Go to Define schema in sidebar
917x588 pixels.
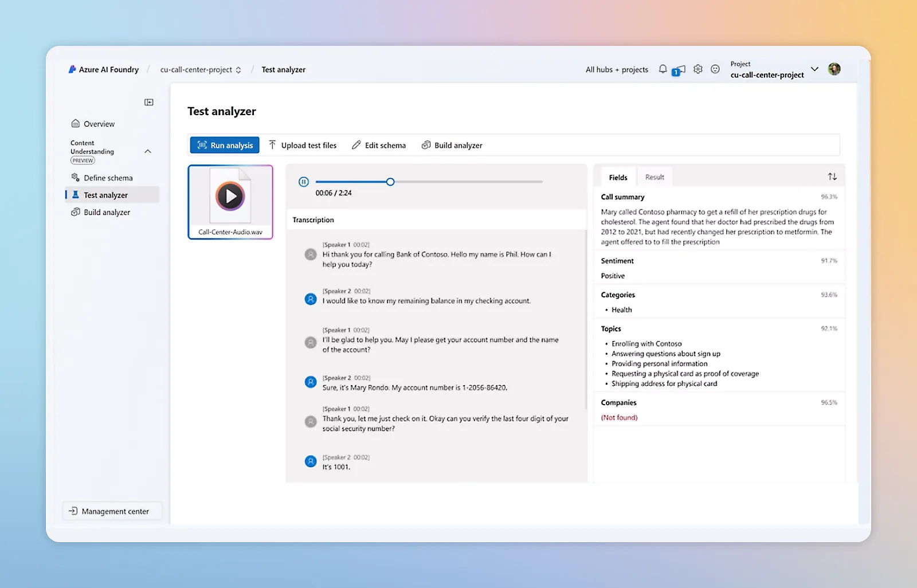(108, 178)
